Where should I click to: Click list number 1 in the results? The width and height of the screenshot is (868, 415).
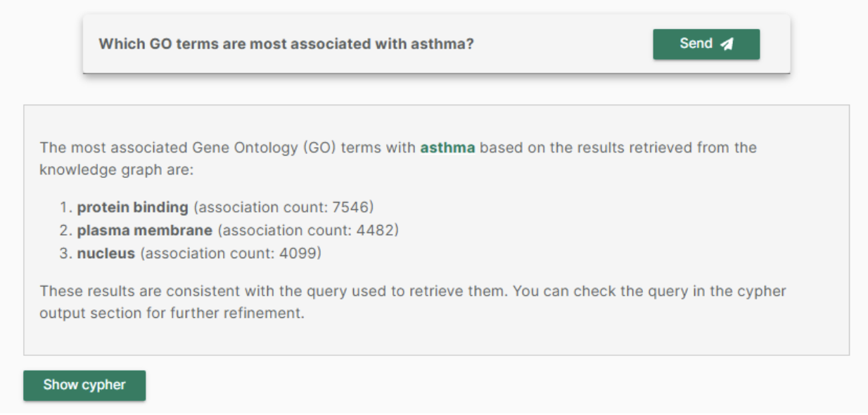click(x=66, y=207)
